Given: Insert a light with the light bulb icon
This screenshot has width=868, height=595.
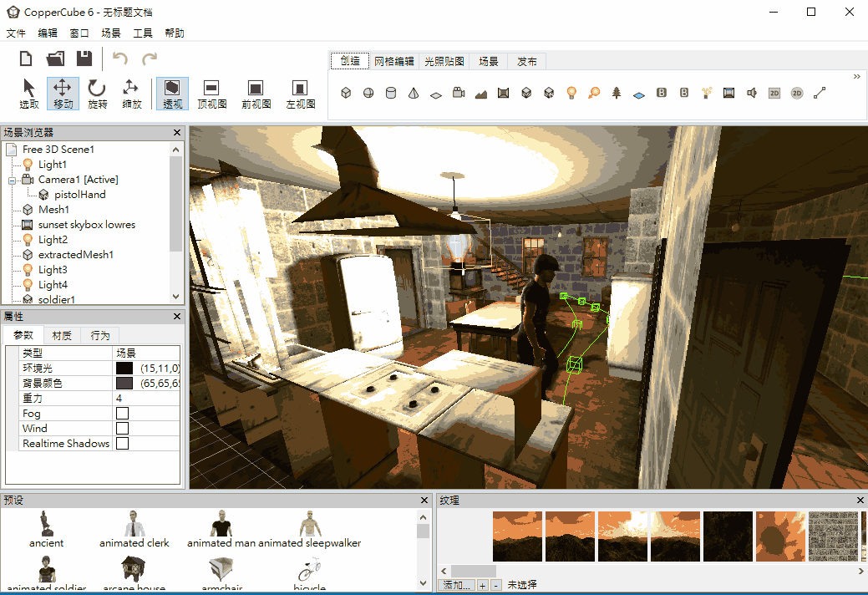Looking at the screenshot, I should [x=571, y=93].
